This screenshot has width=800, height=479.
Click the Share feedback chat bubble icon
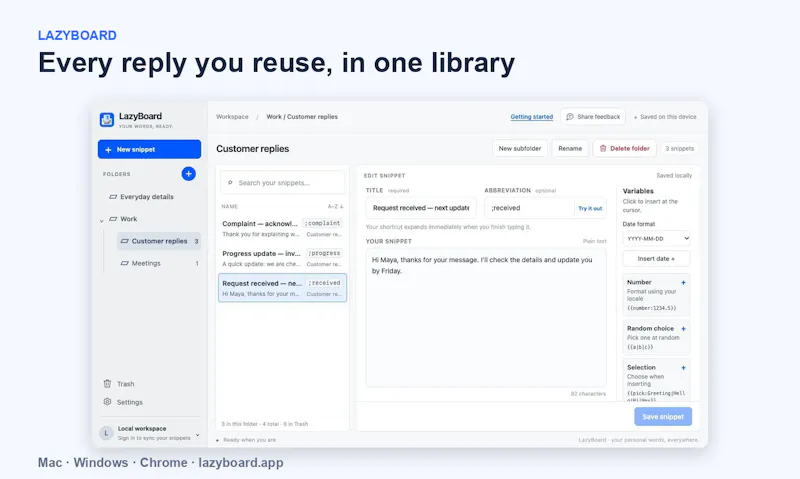(570, 117)
